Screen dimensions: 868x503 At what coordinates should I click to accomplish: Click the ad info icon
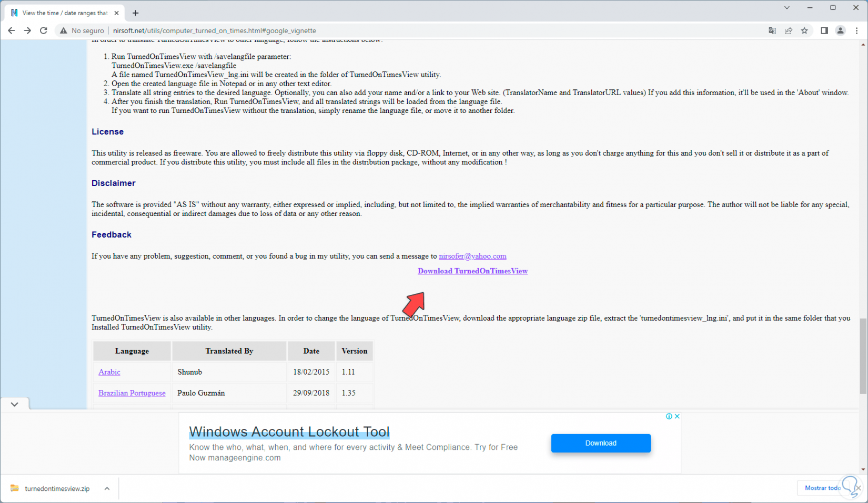tap(669, 416)
